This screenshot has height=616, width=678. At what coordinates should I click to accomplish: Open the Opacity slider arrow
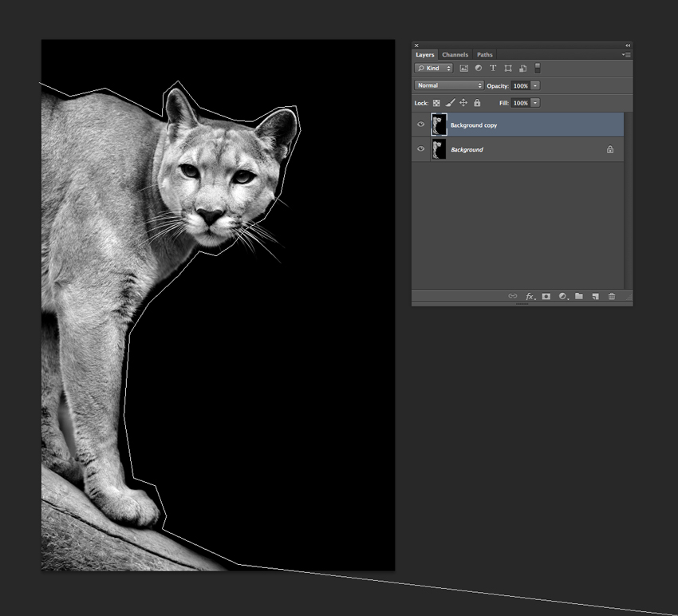pyautogui.click(x=535, y=85)
